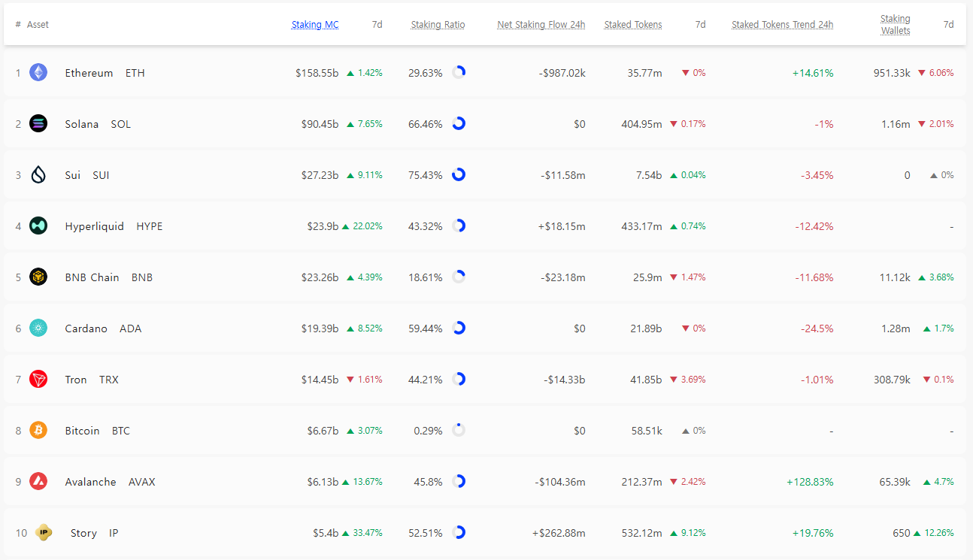
Task: Sort by Staking Ratio column header
Action: click(438, 25)
